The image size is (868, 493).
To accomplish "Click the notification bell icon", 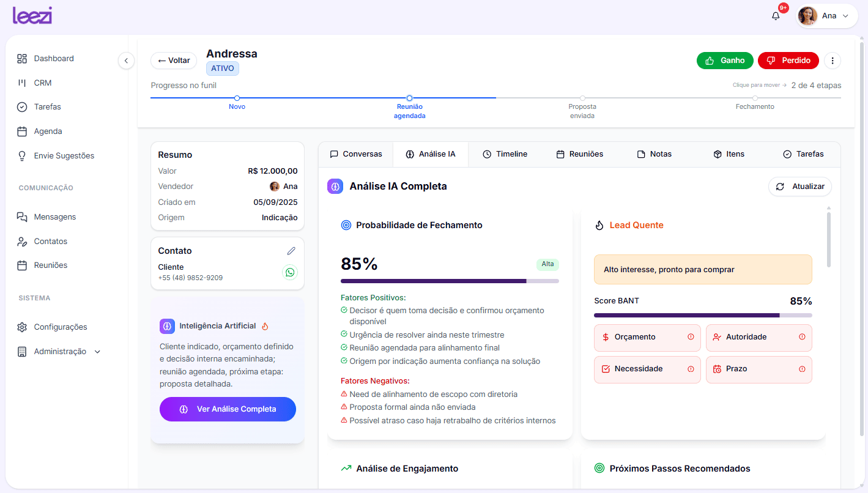I will 776,16.
